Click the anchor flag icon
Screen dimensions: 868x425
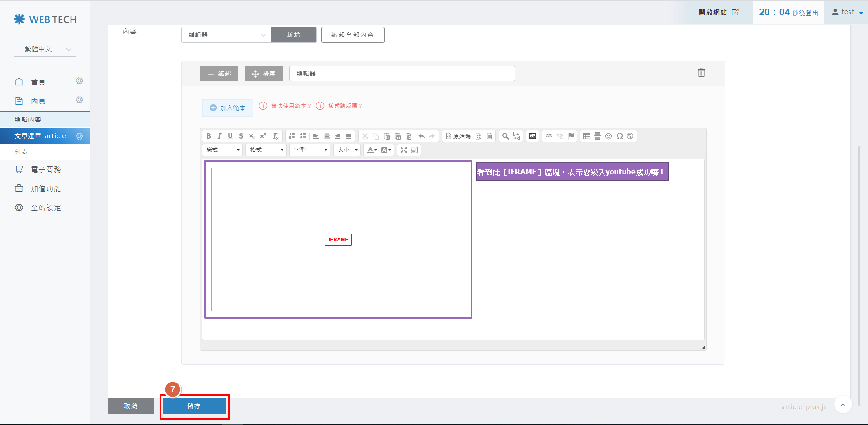point(571,136)
